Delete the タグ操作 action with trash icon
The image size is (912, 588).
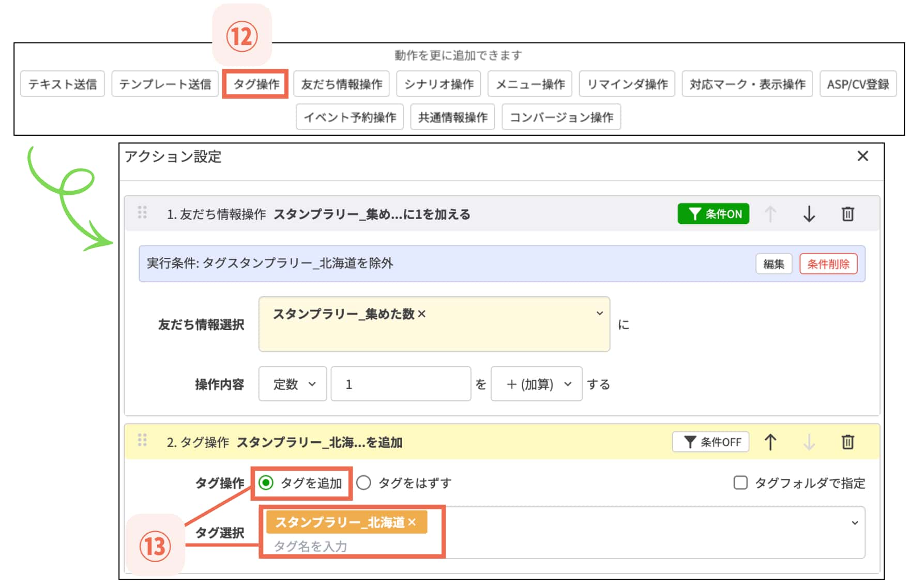(847, 442)
